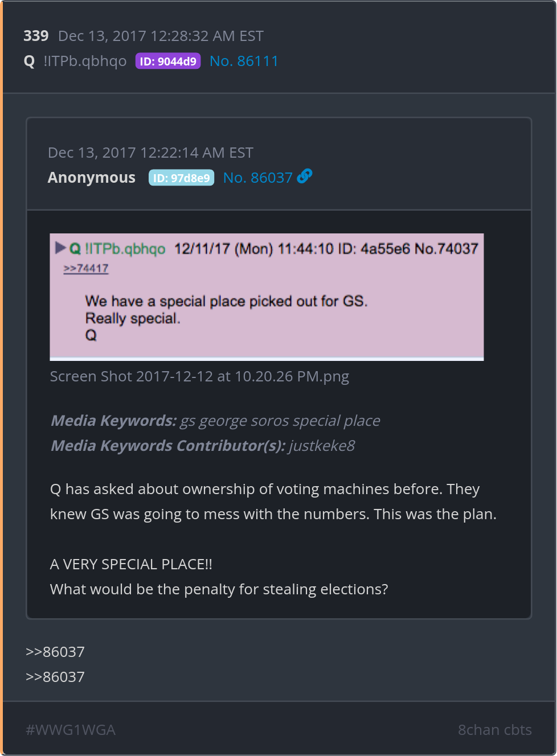Click the >>74417 reply link in screenshot
Viewport: 557px width, 756px height.
(x=86, y=268)
